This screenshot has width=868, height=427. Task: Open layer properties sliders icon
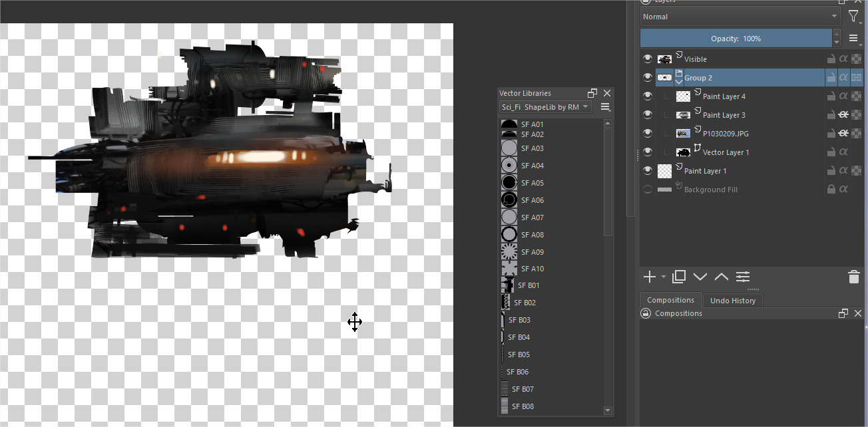tap(743, 277)
